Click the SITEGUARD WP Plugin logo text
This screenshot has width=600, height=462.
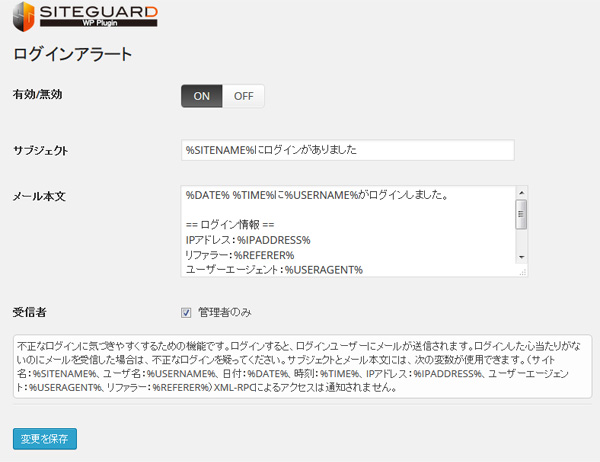[x=99, y=16]
